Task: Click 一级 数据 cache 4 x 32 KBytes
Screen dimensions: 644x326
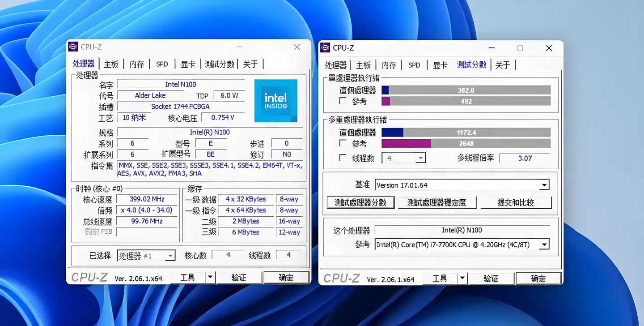Action: [246, 199]
